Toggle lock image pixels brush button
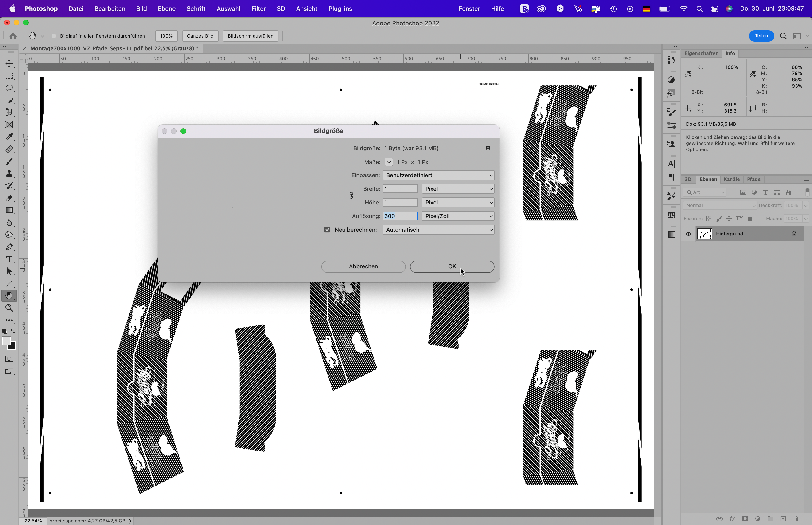Viewport: 812px width, 525px height. point(719,219)
